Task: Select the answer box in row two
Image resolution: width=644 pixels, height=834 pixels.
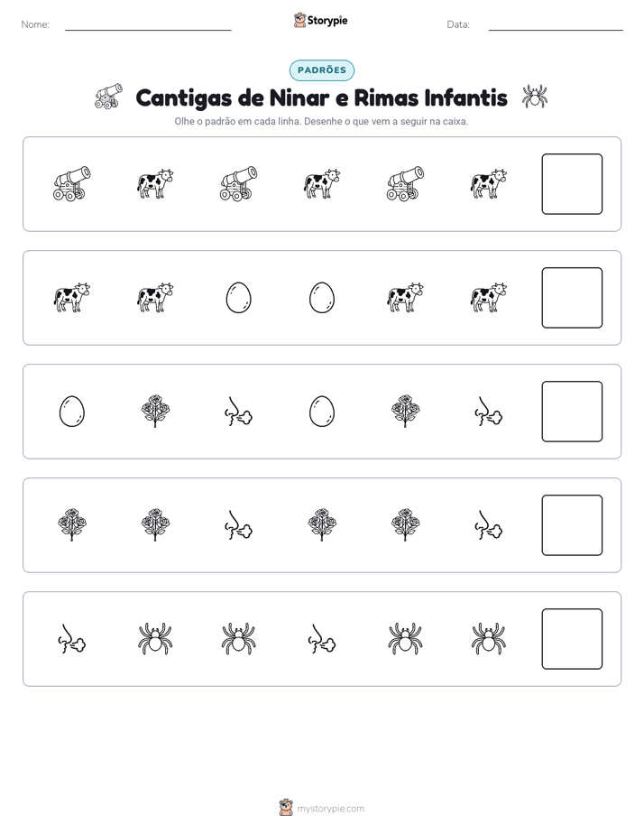Action: 572,298
